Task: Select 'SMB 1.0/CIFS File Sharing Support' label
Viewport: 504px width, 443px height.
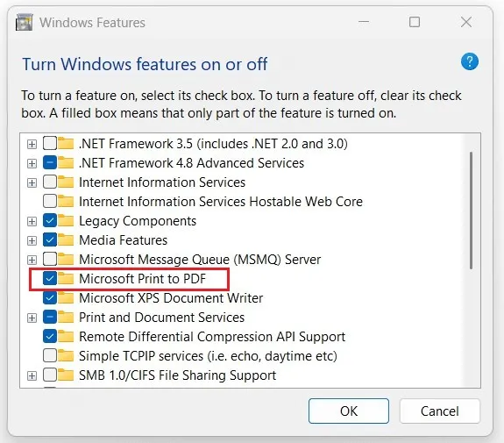Action: 177,375
